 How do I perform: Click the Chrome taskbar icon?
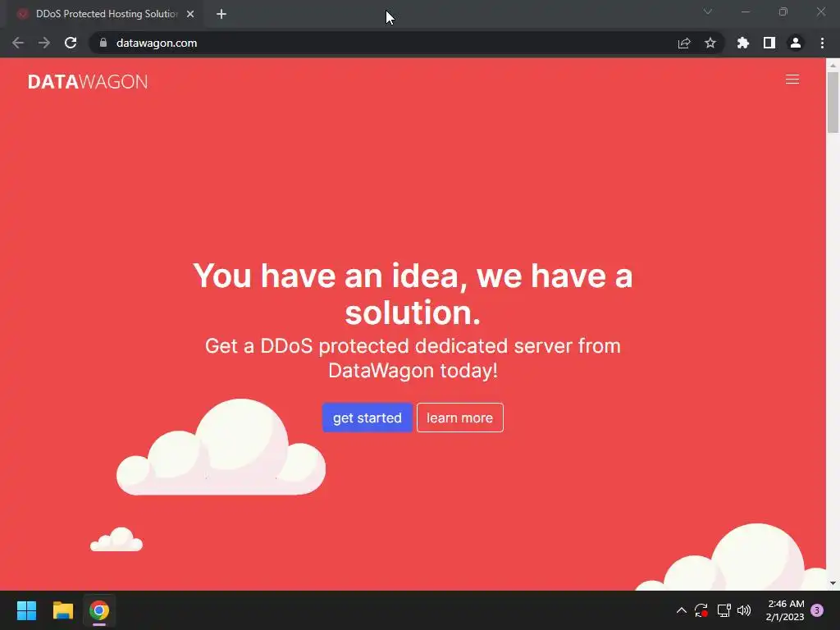coord(99,610)
